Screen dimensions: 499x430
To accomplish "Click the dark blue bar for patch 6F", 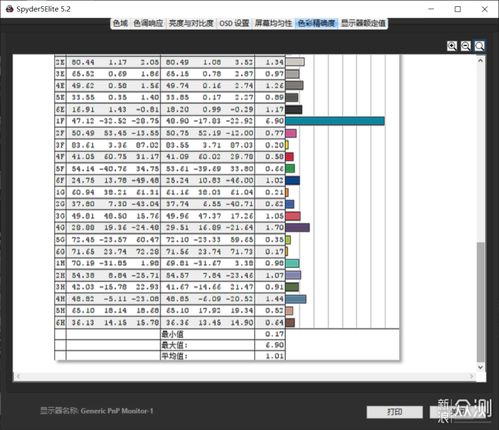I will click(x=293, y=180).
